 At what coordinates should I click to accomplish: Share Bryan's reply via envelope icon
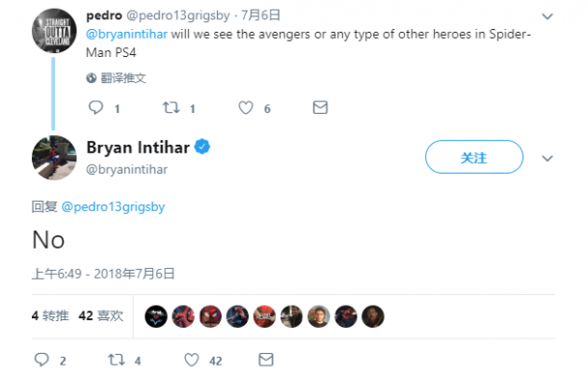[266, 360]
